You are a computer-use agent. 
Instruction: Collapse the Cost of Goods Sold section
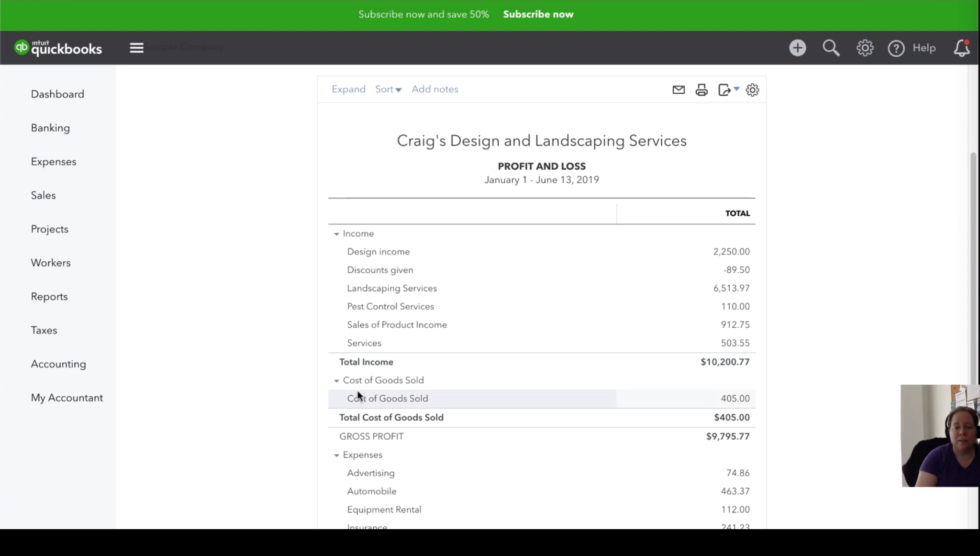tap(336, 381)
